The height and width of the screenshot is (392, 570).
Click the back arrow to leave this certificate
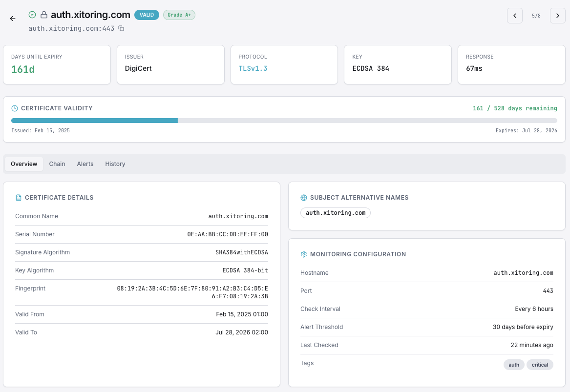pos(12,19)
